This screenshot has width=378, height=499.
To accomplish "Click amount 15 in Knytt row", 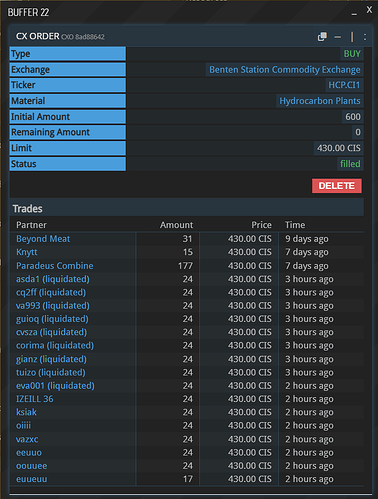I will coord(188,252).
